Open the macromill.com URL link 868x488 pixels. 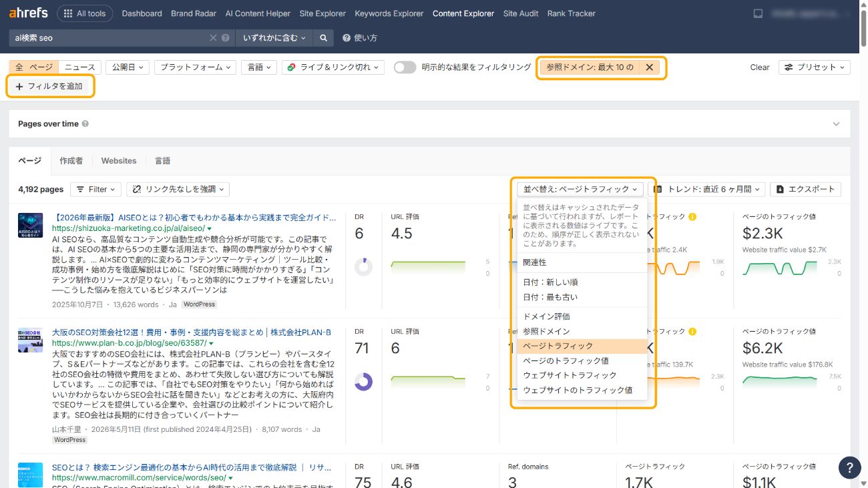(139, 478)
